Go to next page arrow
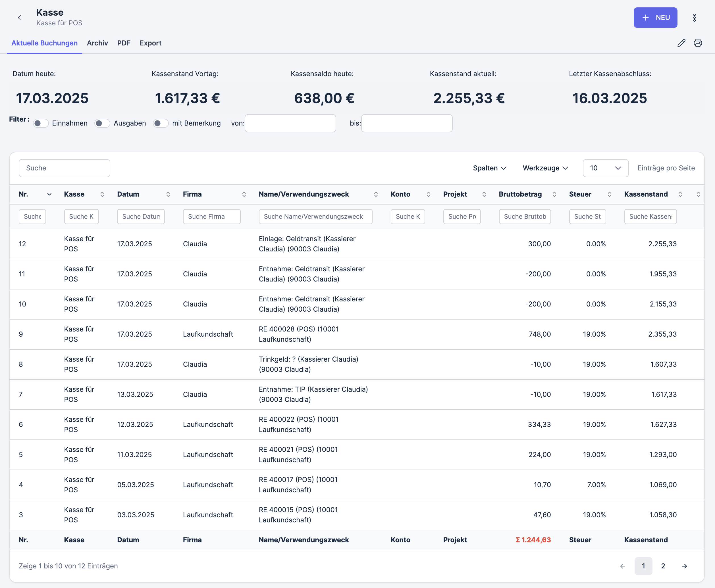 coord(684,566)
